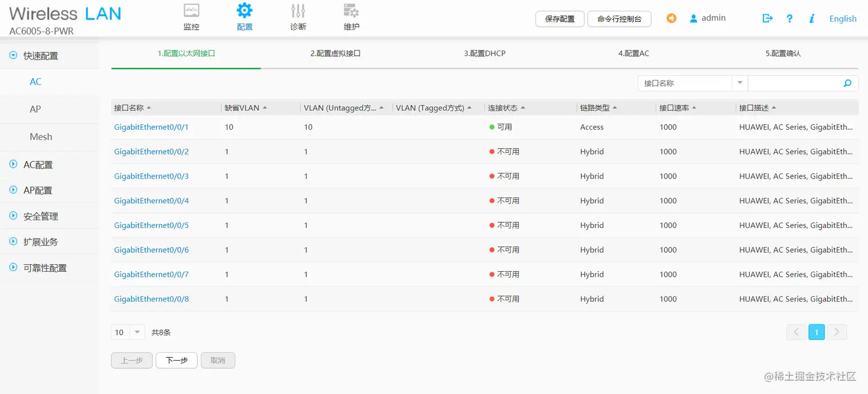Click the 共8条 total count text
868x394 pixels.
[x=161, y=332]
